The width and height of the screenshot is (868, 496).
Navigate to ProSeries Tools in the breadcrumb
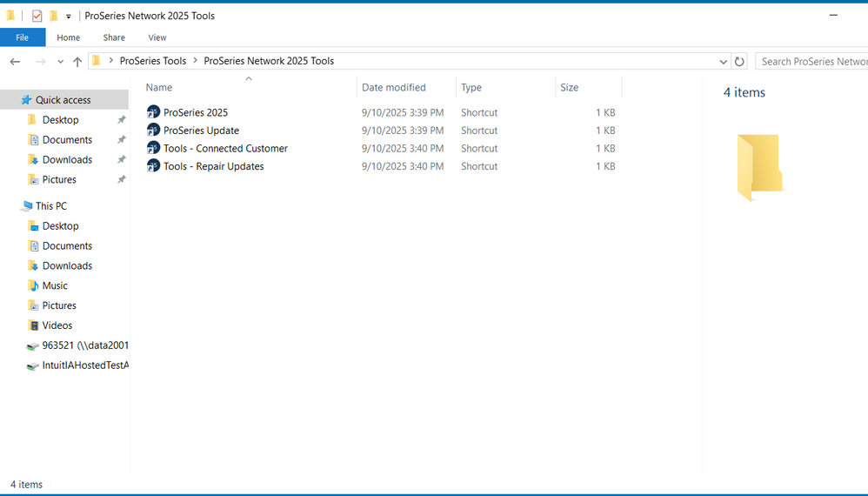coord(153,61)
